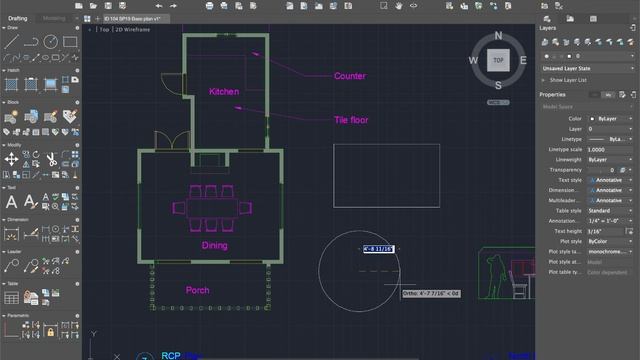This screenshot has width=640, height=360.
Task: Click the Open file folder icon
Action: (93, 6)
